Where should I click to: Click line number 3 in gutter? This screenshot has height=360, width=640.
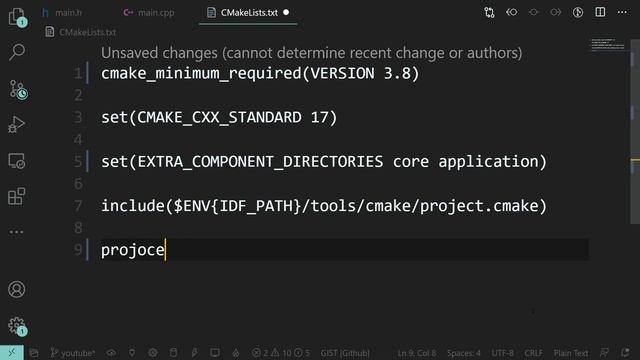78,118
